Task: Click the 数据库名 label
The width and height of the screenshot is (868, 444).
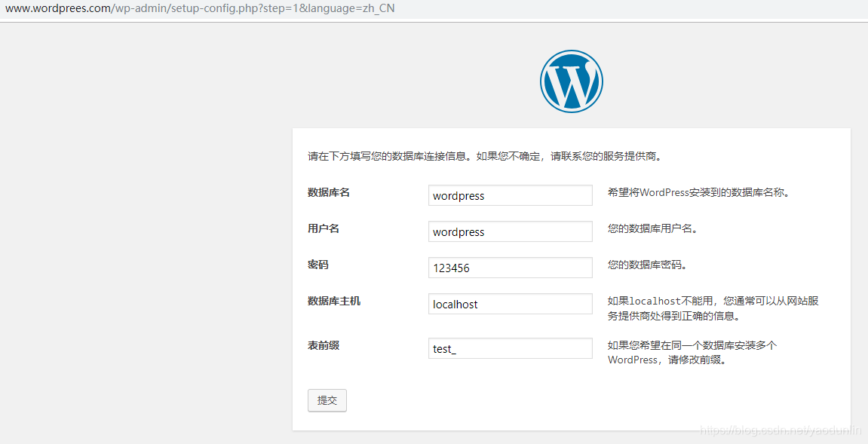Action: pyautogui.click(x=329, y=193)
